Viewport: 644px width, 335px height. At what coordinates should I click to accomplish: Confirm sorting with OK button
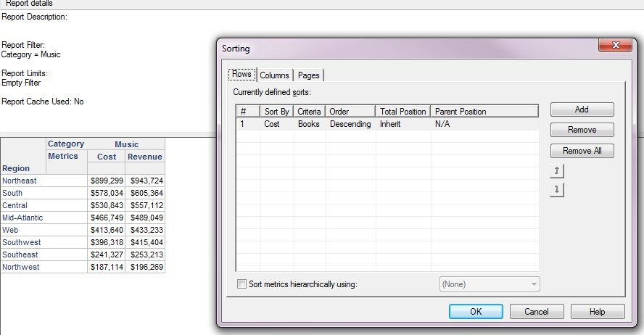[x=476, y=312]
